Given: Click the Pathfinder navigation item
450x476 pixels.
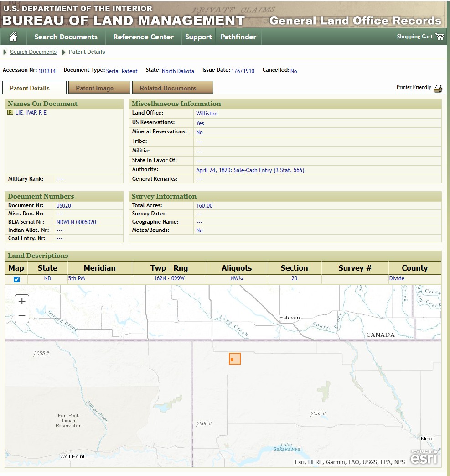Looking at the screenshot, I should (x=238, y=37).
